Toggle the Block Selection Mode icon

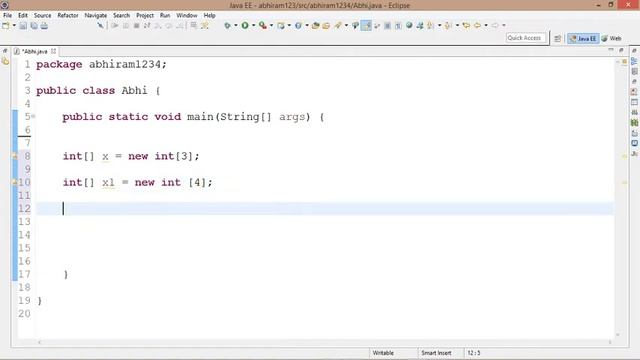[387, 25]
